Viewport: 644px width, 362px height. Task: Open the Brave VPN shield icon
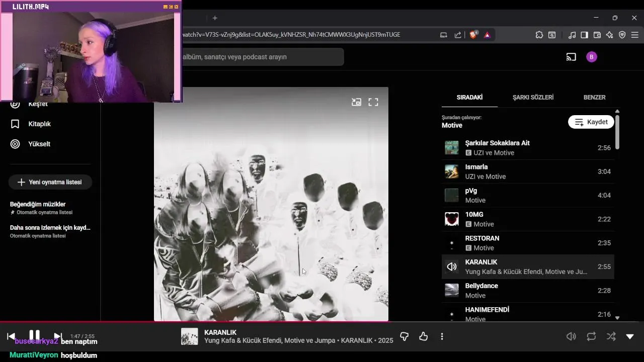622,35
